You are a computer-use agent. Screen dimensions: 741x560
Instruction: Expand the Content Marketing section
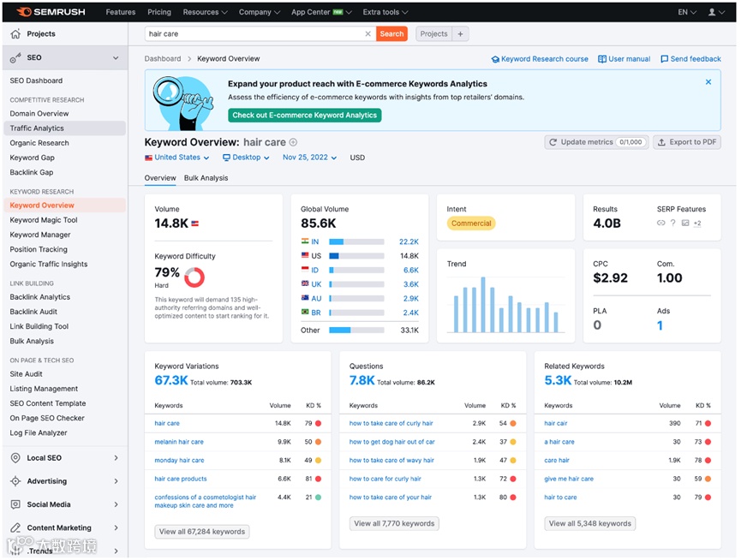tap(116, 527)
